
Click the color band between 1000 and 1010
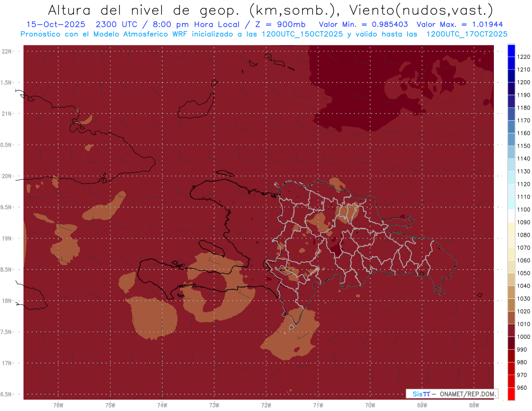click(511, 330)
